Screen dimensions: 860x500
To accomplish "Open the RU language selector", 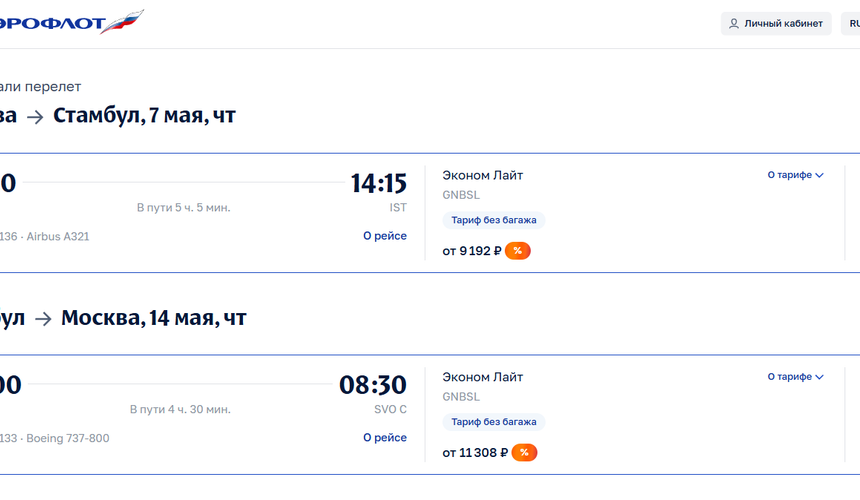I will click(853, 24).
